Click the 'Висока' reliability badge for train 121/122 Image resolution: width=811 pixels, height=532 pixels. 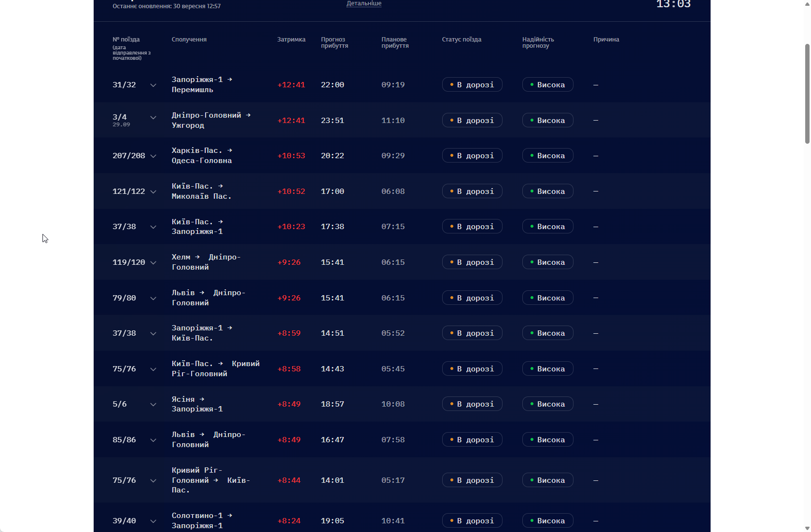[x=547, y=191]
